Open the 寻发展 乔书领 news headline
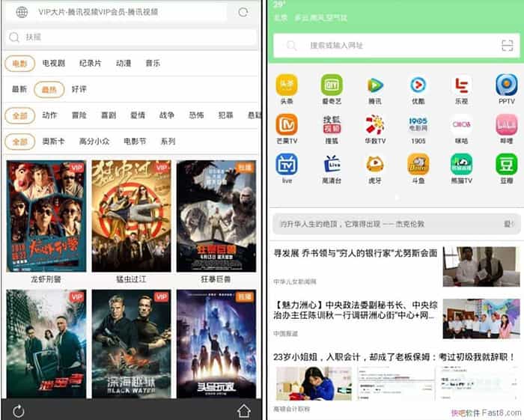Viewport: 524px width, 420px height. (355, 254)
